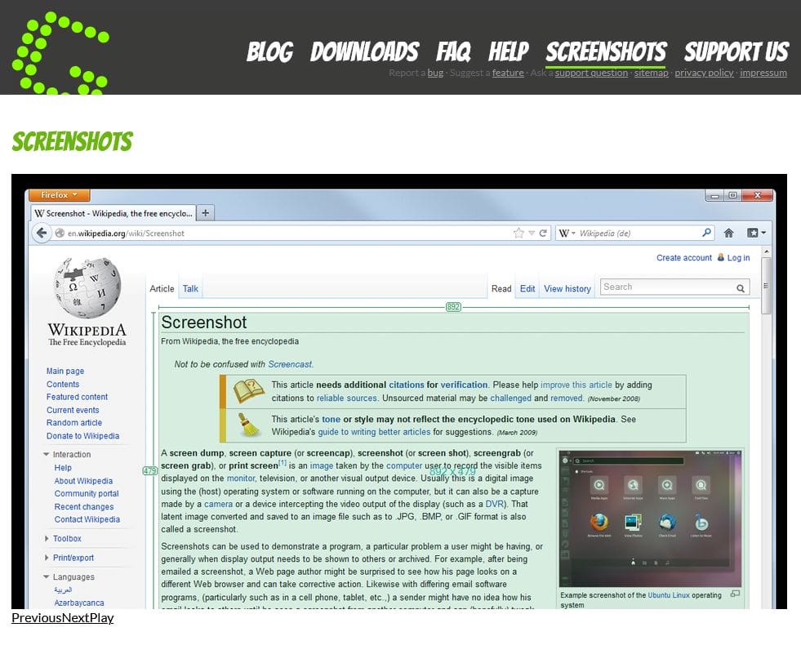801x672 pixels.
Task: Click the privacy policy link
Action: tap(704, 73)
